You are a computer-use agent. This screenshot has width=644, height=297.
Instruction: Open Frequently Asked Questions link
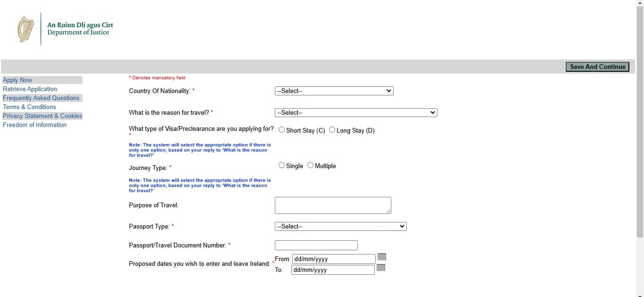[41, 98]
